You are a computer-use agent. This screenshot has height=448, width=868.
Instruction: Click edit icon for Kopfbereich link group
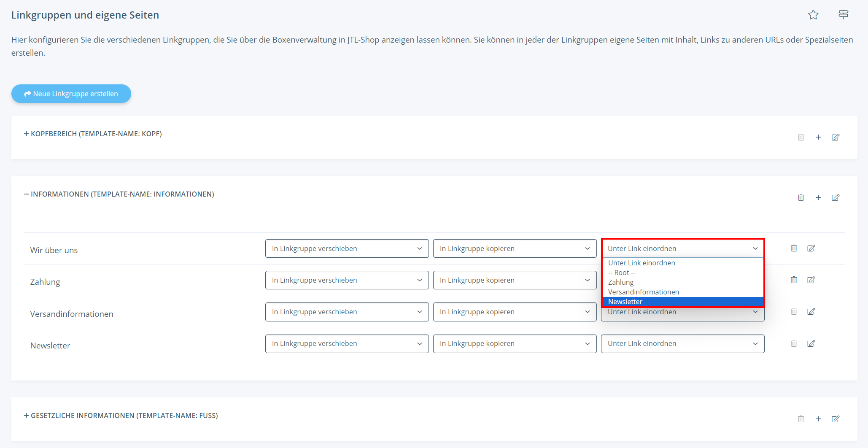pos(836,137)
